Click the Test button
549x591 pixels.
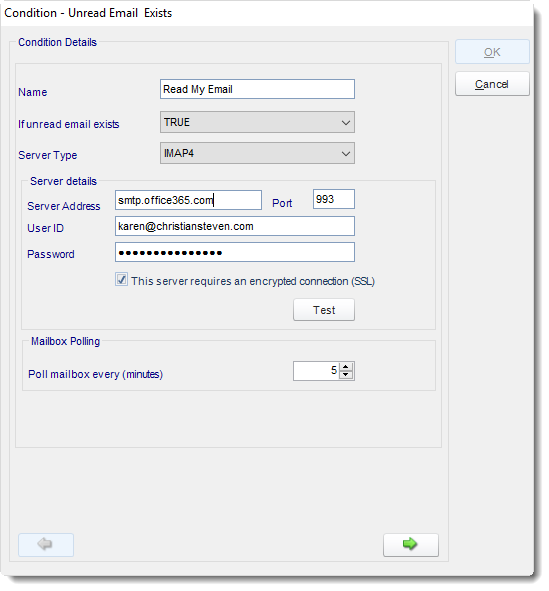click(x=324, y=310)
